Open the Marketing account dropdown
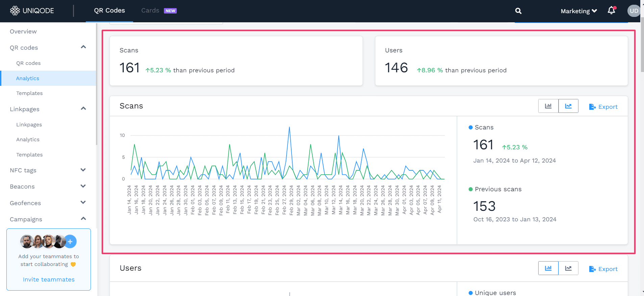This screenshot has width=644, height=296. pyautogui.click(x=578, y=11)
